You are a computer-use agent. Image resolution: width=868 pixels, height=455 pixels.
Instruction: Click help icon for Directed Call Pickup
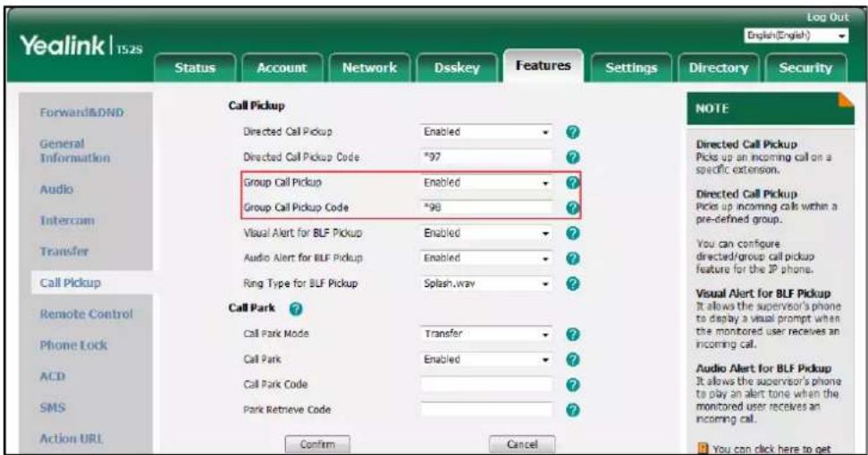coord(573,131)
